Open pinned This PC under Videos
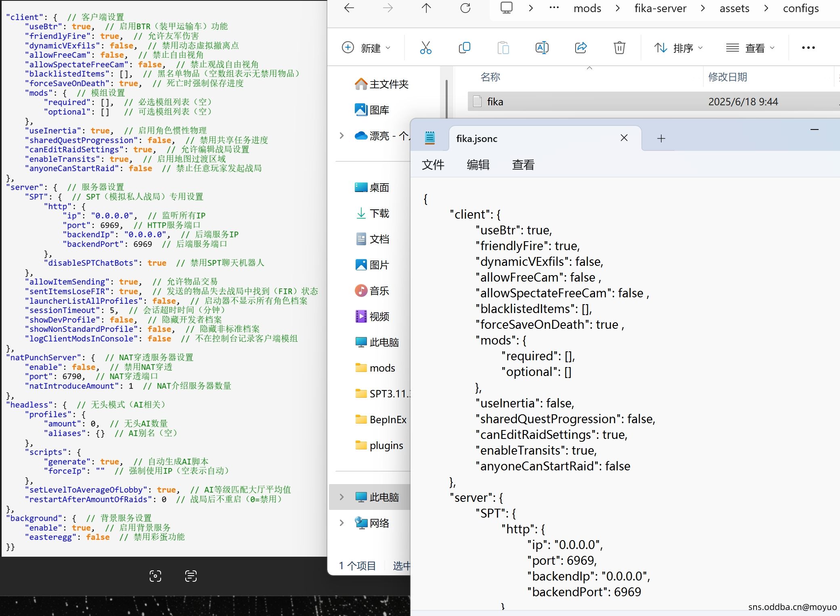Viewport: 840px width, 616px height. click(x=377, y=342)
